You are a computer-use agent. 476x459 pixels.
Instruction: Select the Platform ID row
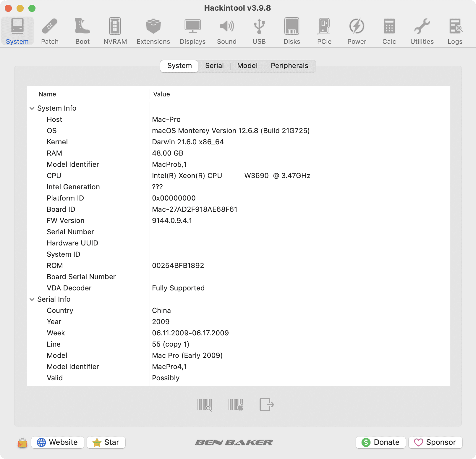click(x=239, y=198)
